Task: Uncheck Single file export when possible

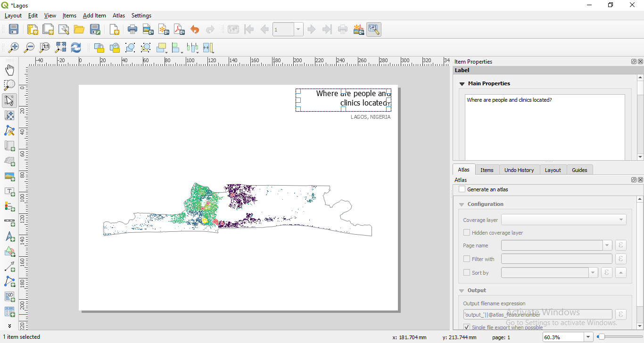Action: coord(467,327)
